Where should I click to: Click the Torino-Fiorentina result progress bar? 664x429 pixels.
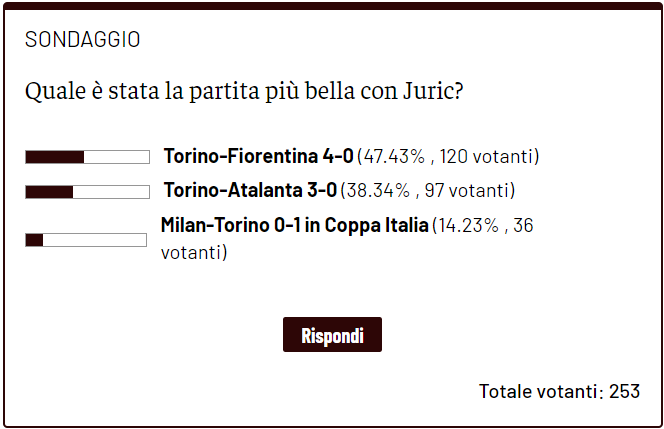coord(87,157)
